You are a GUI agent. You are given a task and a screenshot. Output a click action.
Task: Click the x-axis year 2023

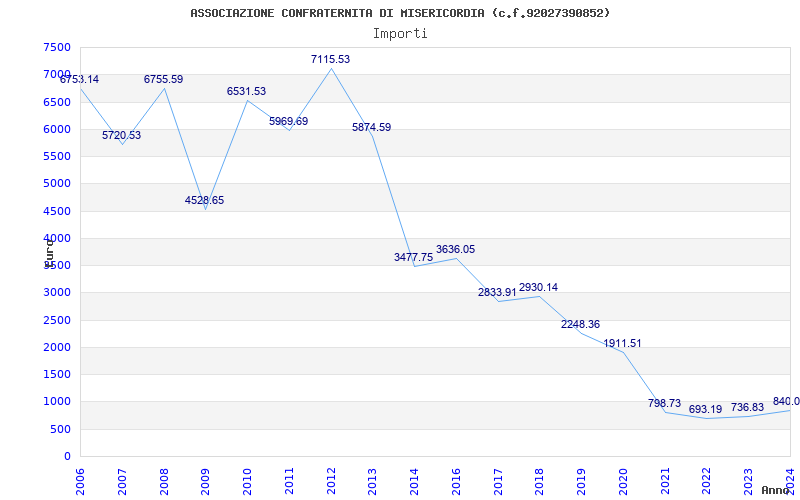coord(749,482)
